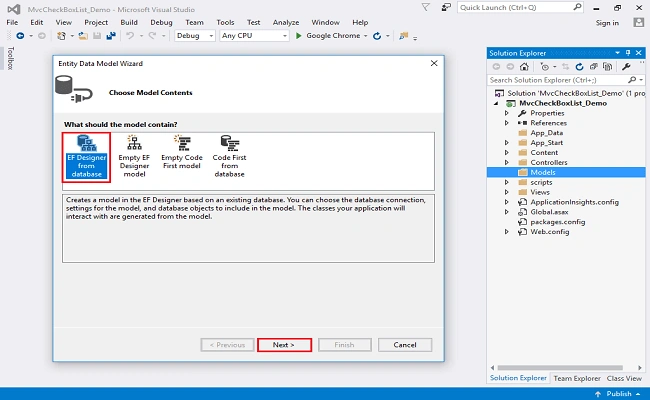The image size is (650, 400).
Task: Open the Build menu
Action: point(129,22)
